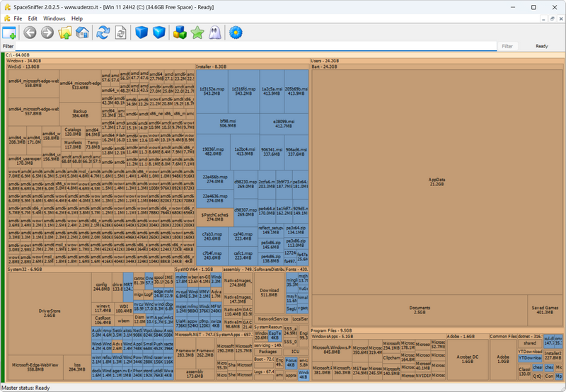Click the WinSxS - 13.8GB header
The image size is (566, 392).
[x=101, y=67]
